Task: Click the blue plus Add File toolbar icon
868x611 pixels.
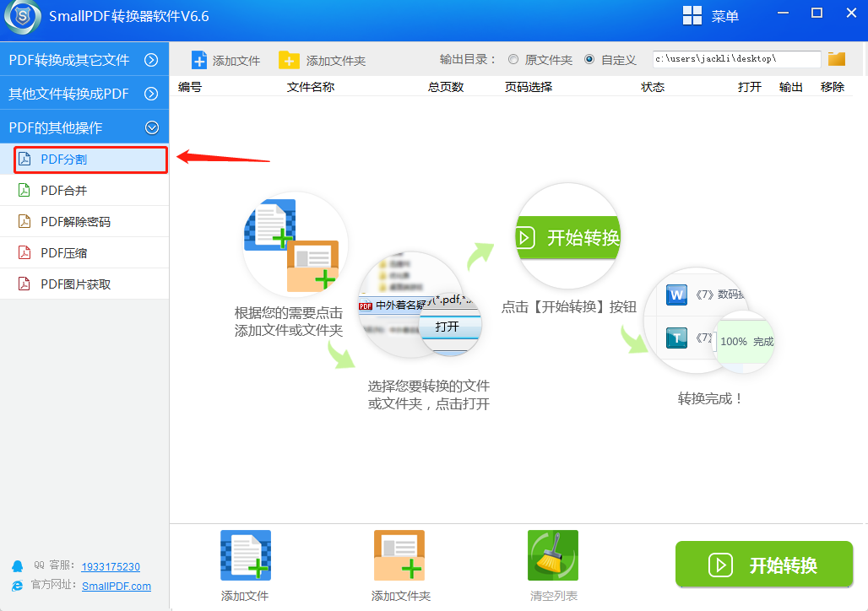Action: [199, 60]
